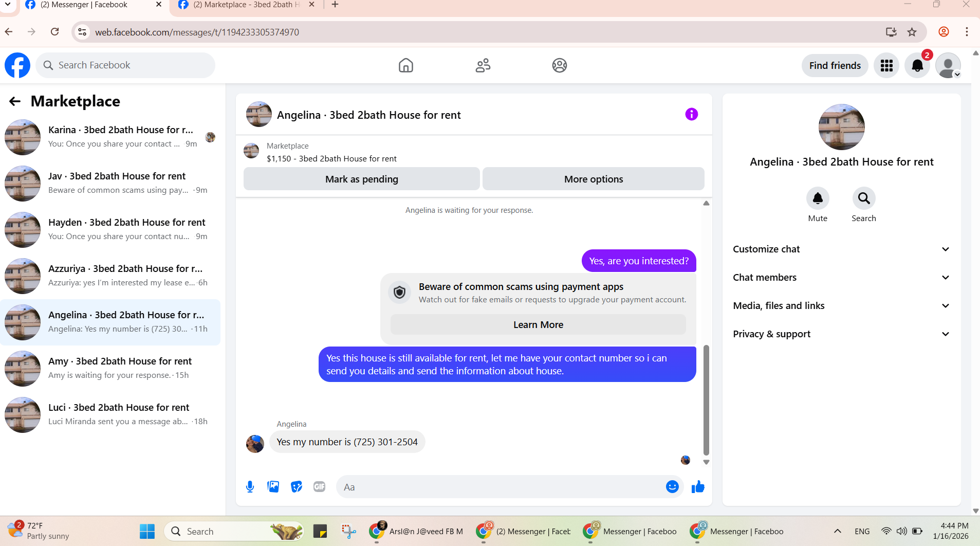
Task: Mute the Angelina conversation
Action: (x=818, y=198)
